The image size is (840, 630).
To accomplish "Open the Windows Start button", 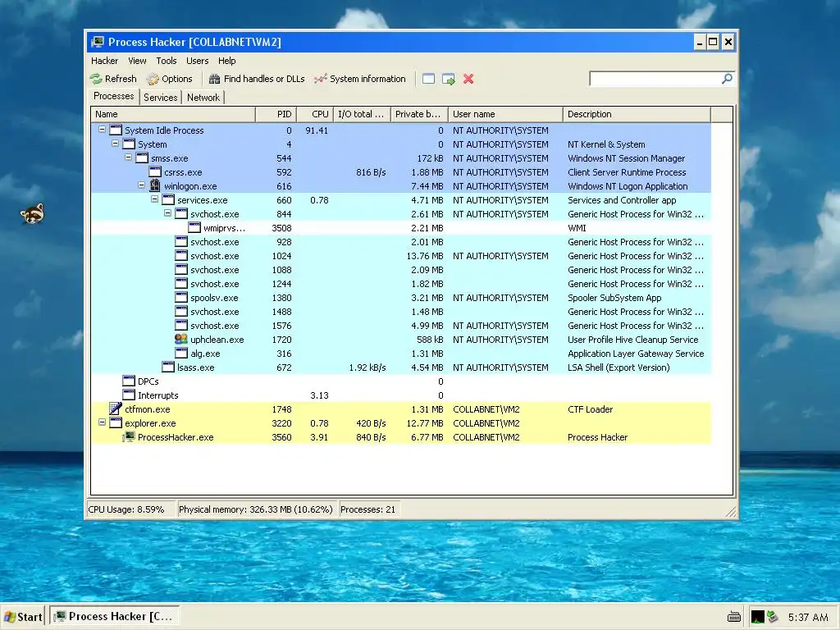I will 23,617.
